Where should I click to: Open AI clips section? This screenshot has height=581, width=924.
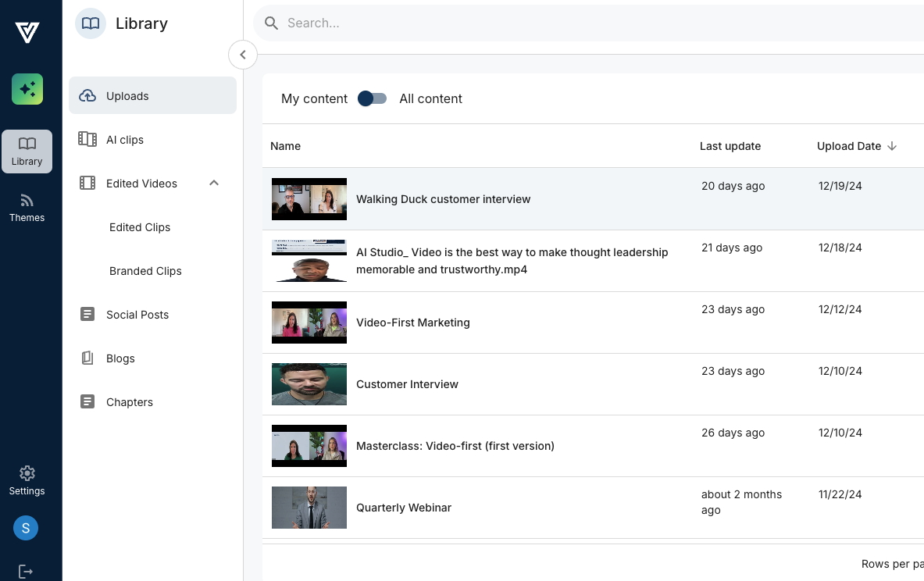pos(125,140)
